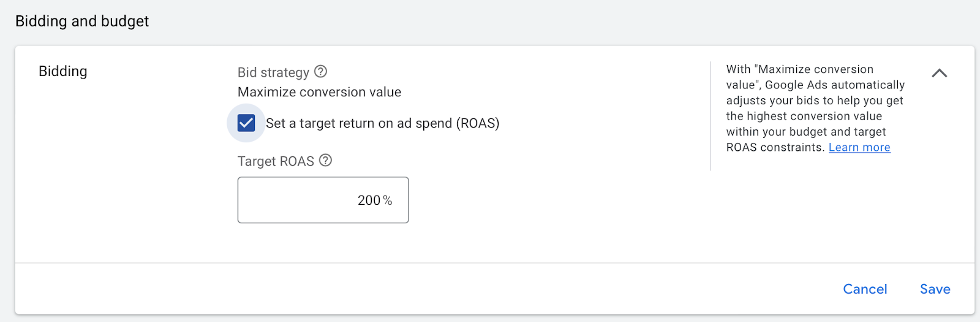Click the Bid strategy field label

click(x=273, y=72)
